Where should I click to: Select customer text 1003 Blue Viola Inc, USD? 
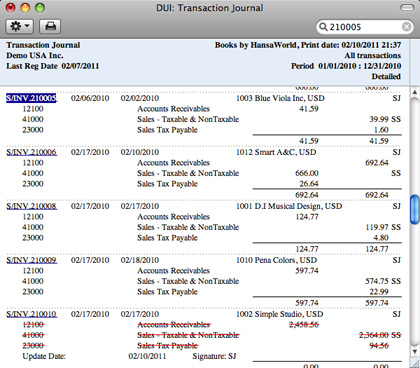[280, 98]
